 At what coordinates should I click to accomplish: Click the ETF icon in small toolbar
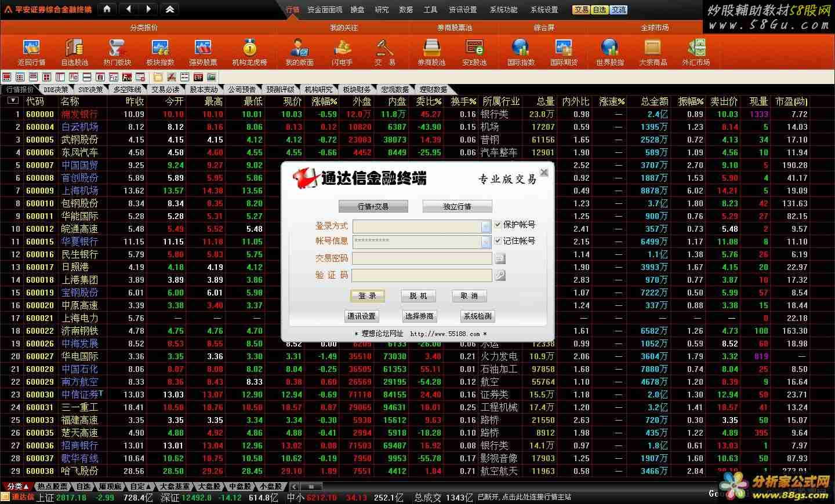[x=198, y=77]
